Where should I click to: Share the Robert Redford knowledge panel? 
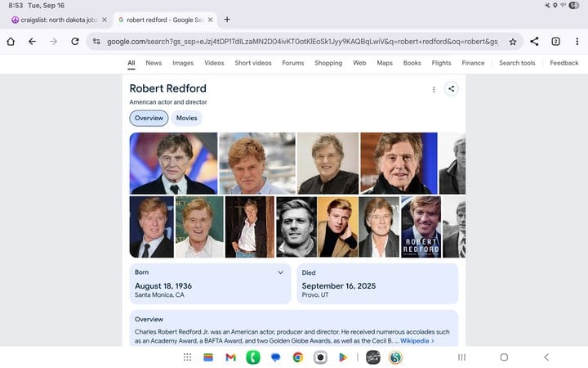pos(451,89)
